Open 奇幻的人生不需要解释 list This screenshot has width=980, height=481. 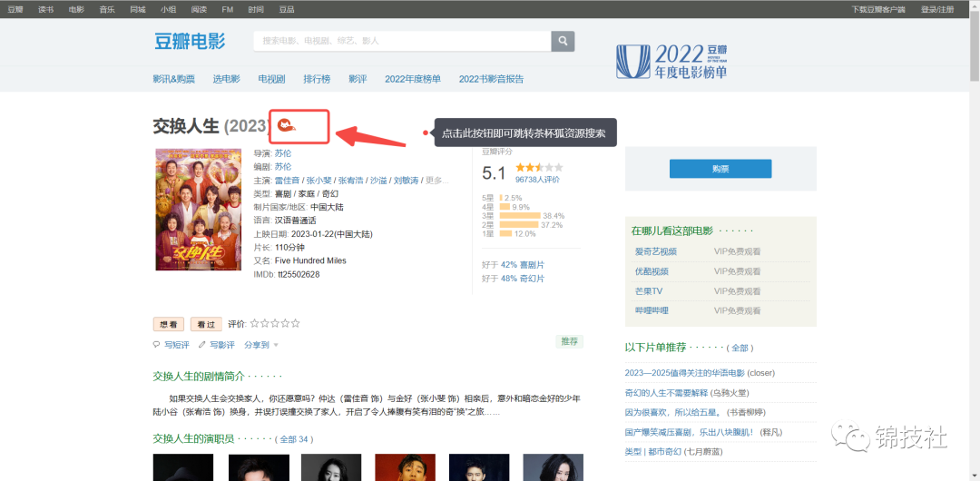(666, 393)
